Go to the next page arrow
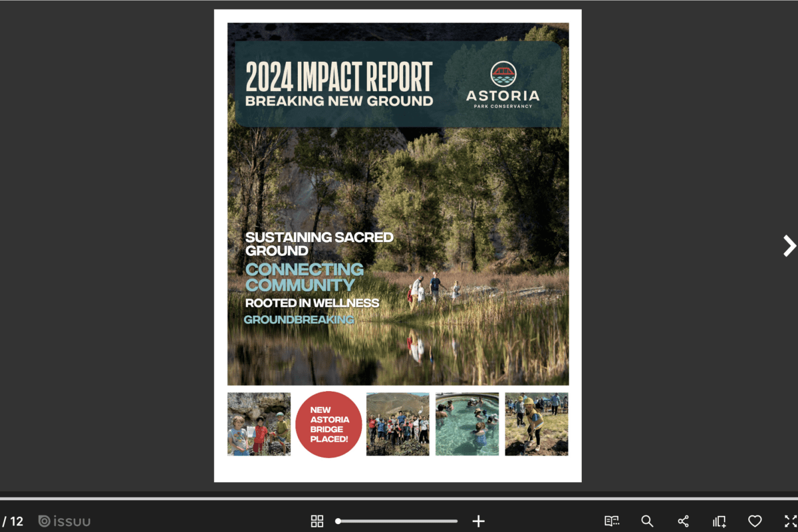Screen dimensions: 798x532 point(789,245)
